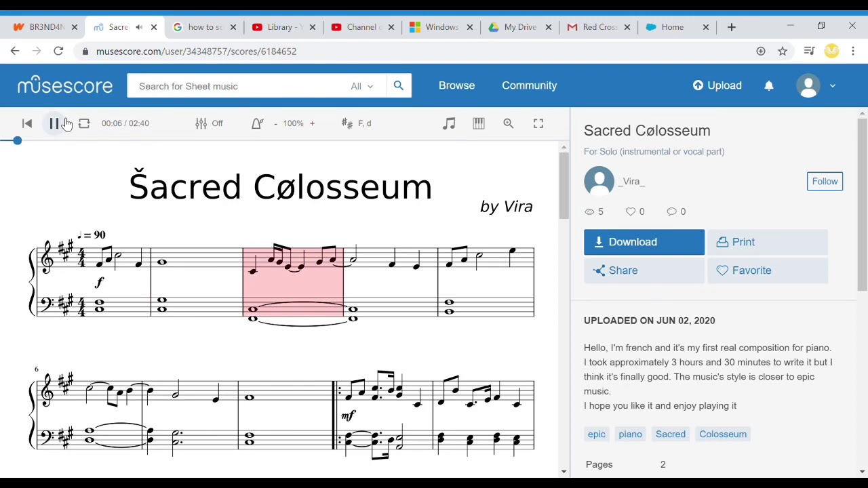Reload the current page
This screenshot has width=868, height=488.
coord(58,51)
